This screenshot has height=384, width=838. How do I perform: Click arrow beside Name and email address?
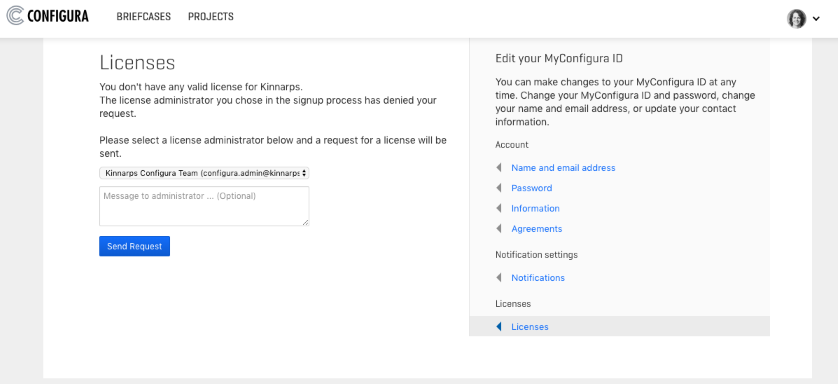click(x=499, y=168)
